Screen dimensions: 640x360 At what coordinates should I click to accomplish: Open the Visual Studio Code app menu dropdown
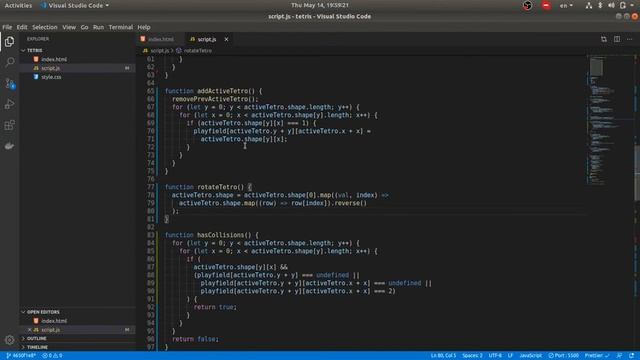tap(75, 5)
